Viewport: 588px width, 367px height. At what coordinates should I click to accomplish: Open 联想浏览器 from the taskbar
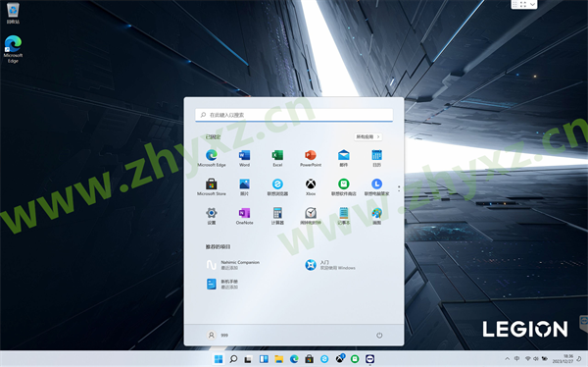click(324, 359)
